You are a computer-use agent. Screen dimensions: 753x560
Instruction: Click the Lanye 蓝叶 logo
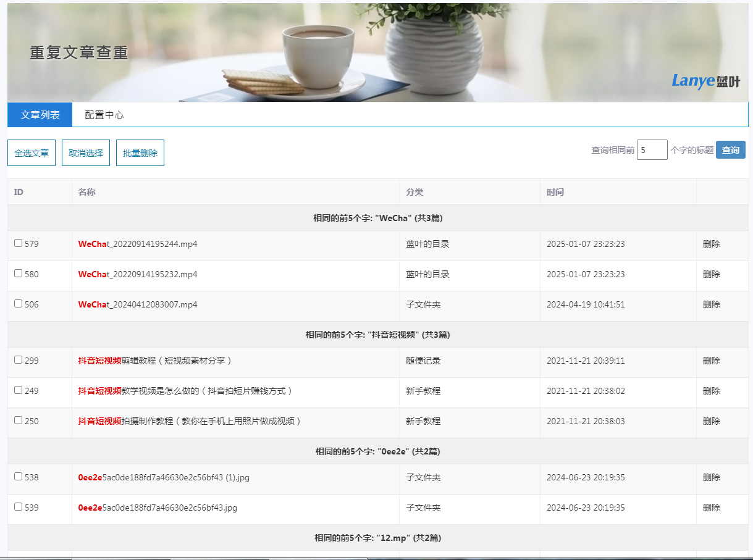pyautogui.click(x=705, y=81)
